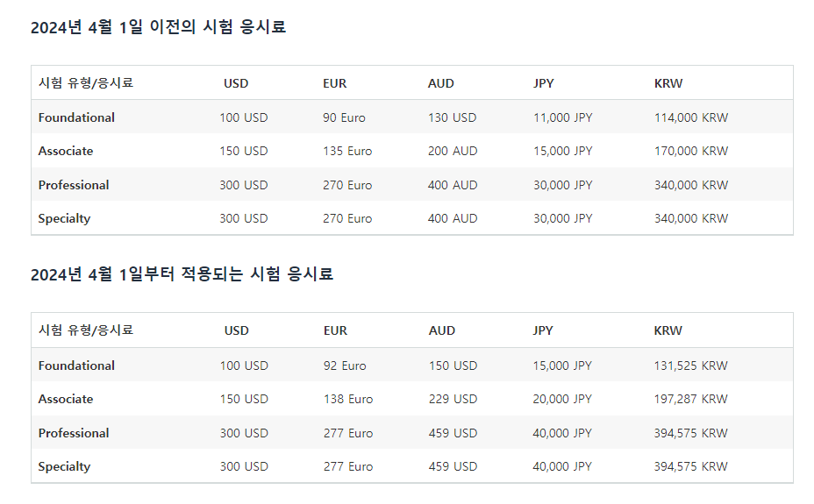Select the 138 Euro cell
814x504 pixels.
[x=348, y=400]
